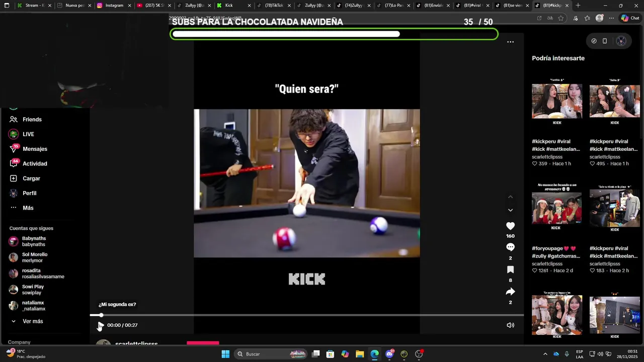Open nataliamx followed account
This screenshot has width=644, height=362.
click(x=27, y=306)
